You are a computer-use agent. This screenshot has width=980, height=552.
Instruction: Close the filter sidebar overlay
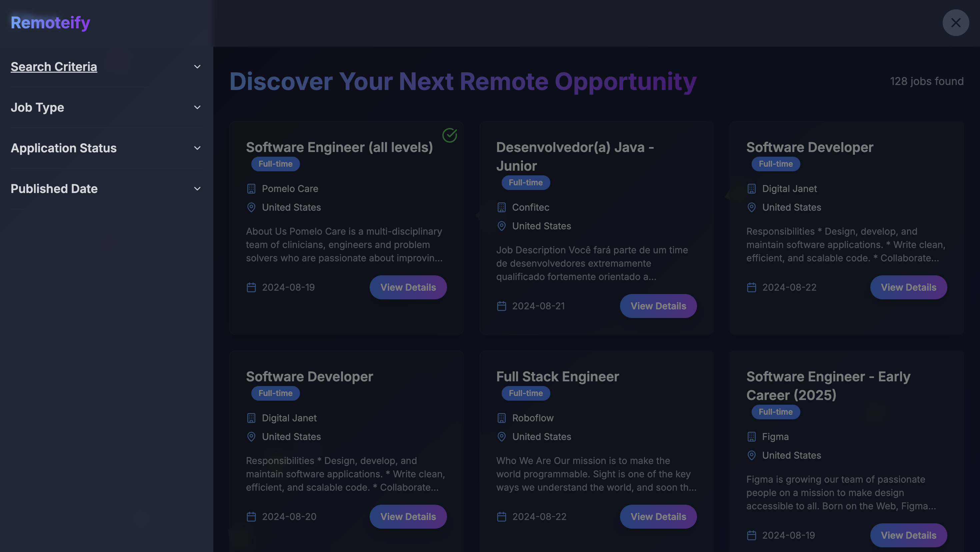(955, 22)
